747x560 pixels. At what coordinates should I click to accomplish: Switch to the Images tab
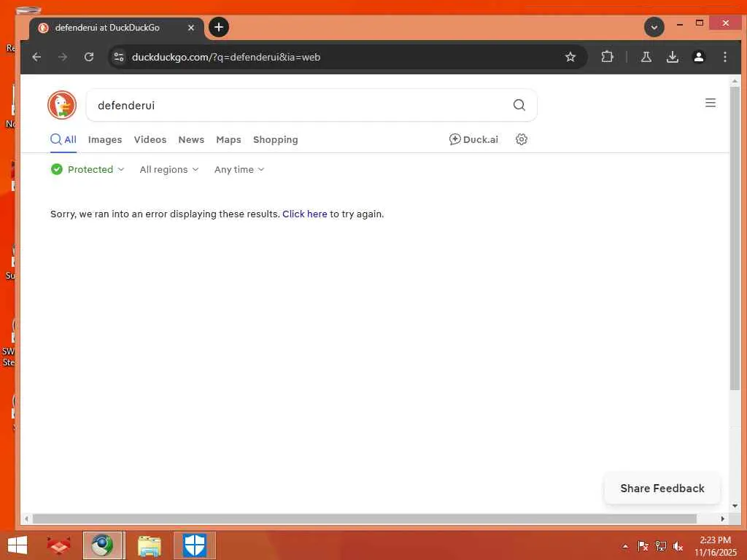coord(105,139)
